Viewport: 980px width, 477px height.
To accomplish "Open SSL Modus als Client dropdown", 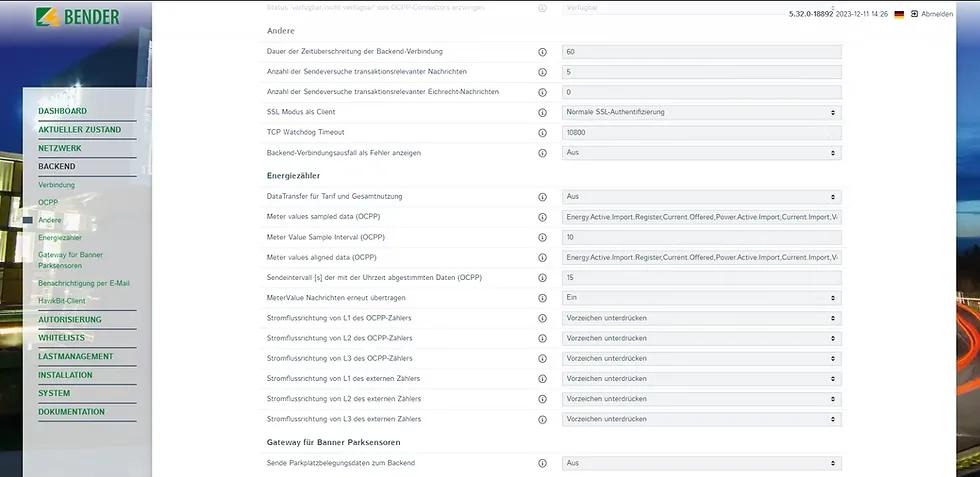I will (701, 113).
